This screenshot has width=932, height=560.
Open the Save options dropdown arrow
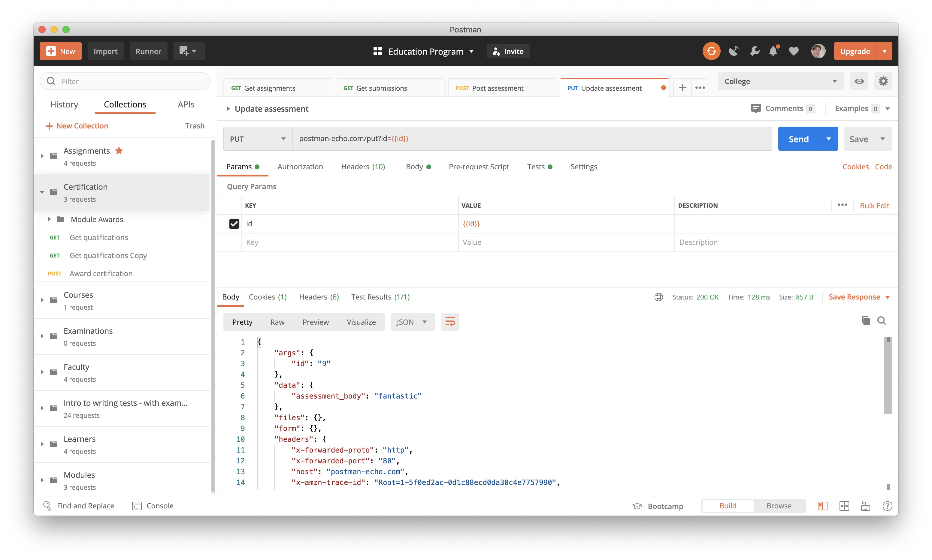[x=883, y=138]
